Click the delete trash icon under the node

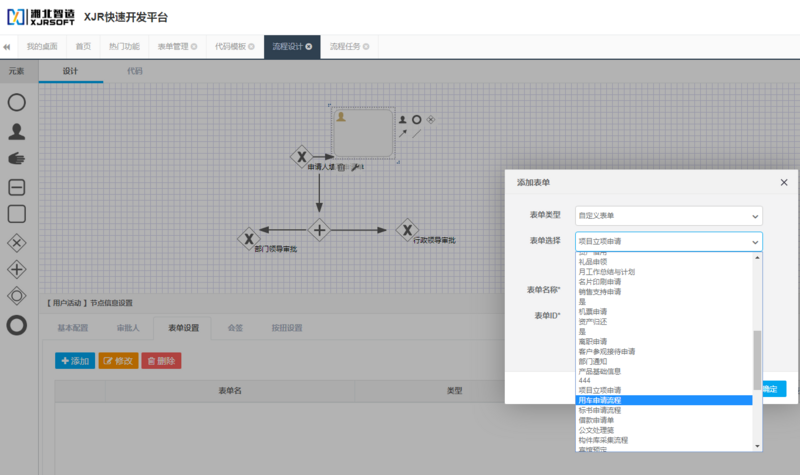[x=342, y=166]
